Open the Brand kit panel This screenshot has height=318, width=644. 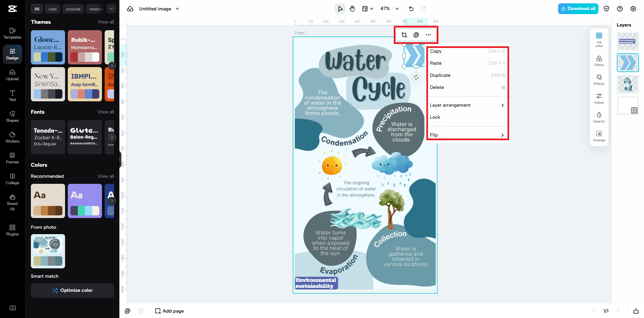(12, 203)
